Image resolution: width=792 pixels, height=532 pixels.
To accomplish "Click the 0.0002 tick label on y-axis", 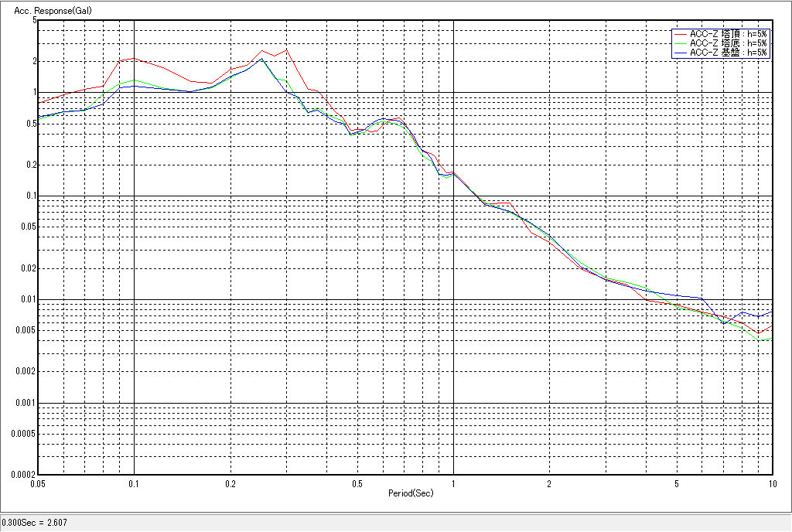I will click(23, 475).
